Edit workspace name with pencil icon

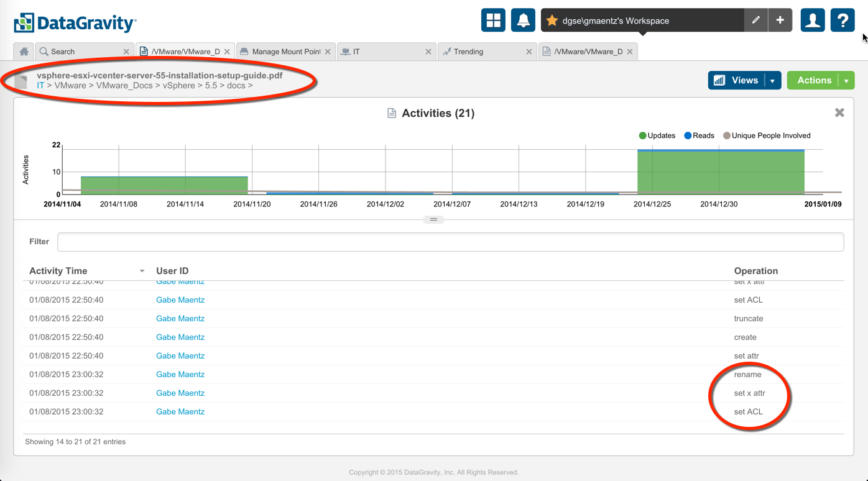tap(755, 20)
